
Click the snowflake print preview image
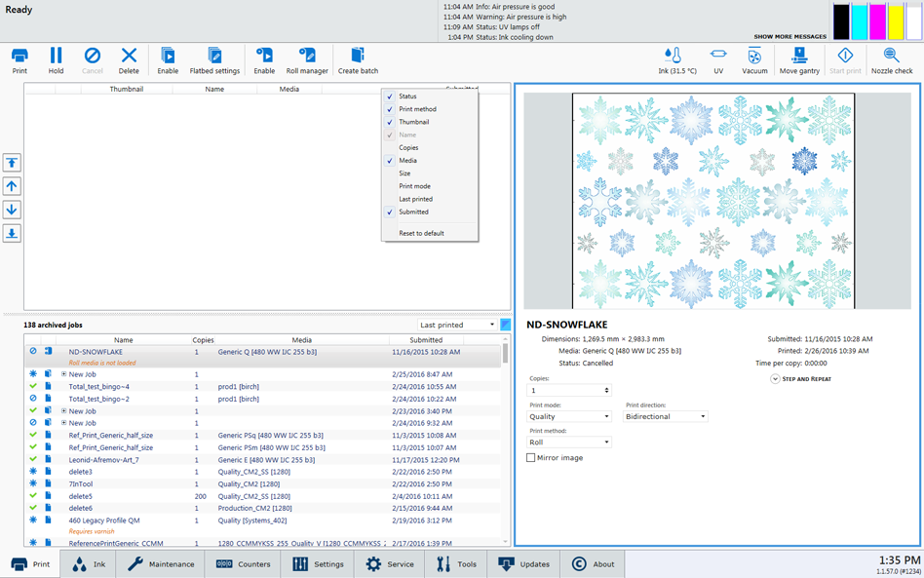pyautogui.click(x=712, y=201)
